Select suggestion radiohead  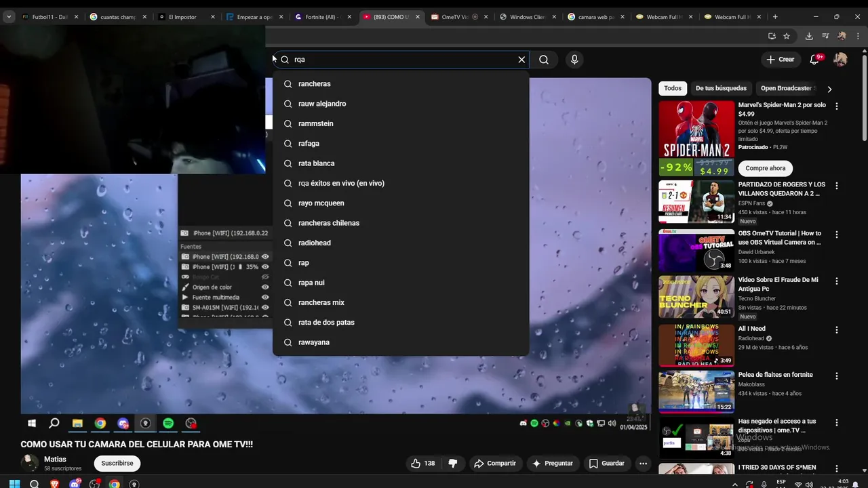click(x=401, y=243)
